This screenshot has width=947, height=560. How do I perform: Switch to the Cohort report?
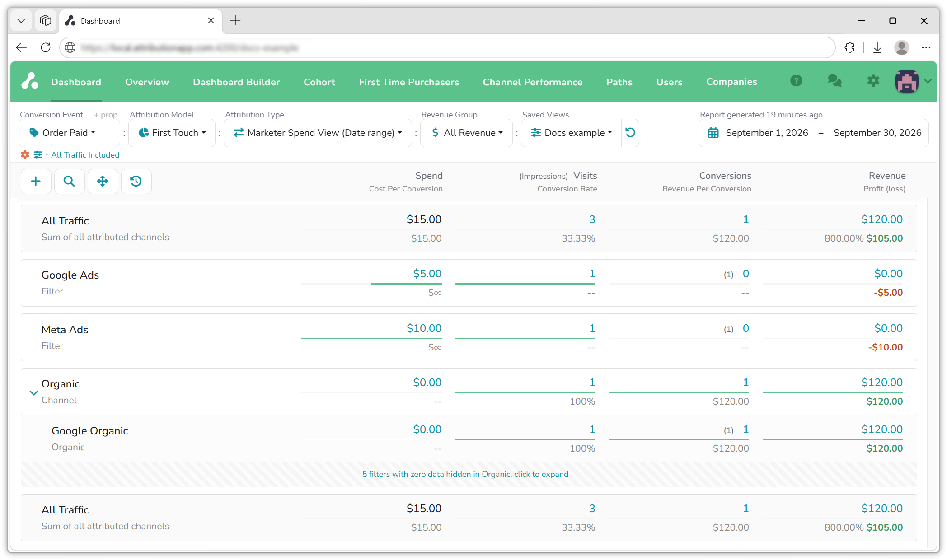point(319,82)
